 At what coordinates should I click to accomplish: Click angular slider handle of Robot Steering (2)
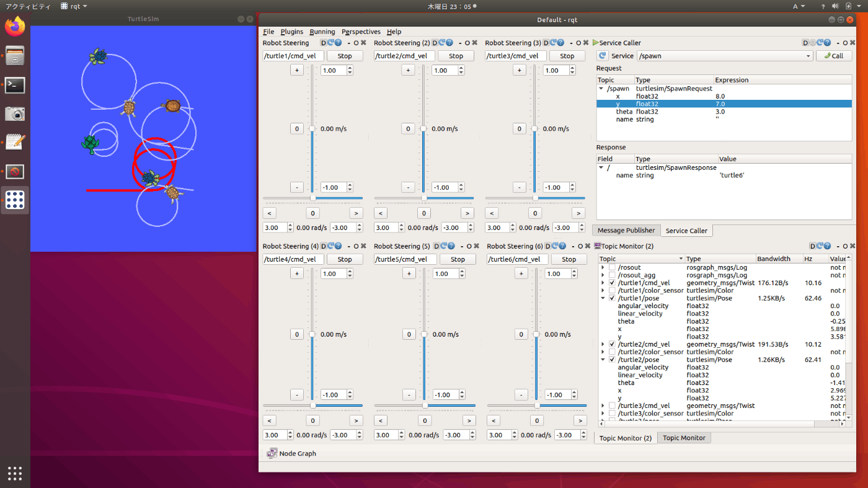click(x=424, y=198)
